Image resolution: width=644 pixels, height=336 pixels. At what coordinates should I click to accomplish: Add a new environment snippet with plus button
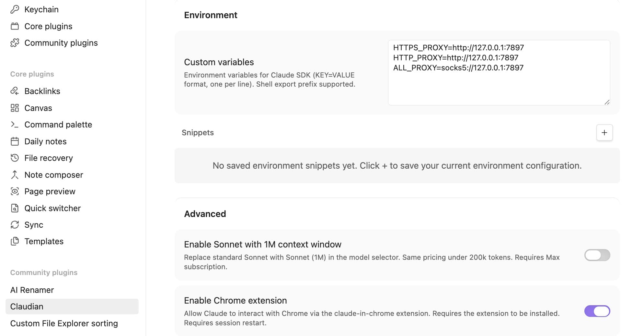[x=604, y=133]
